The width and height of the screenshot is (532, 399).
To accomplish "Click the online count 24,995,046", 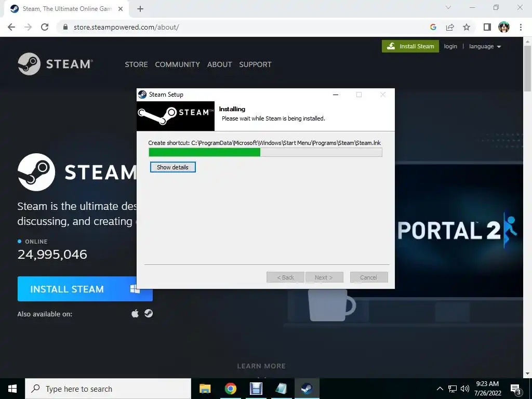I will [52, 255].
